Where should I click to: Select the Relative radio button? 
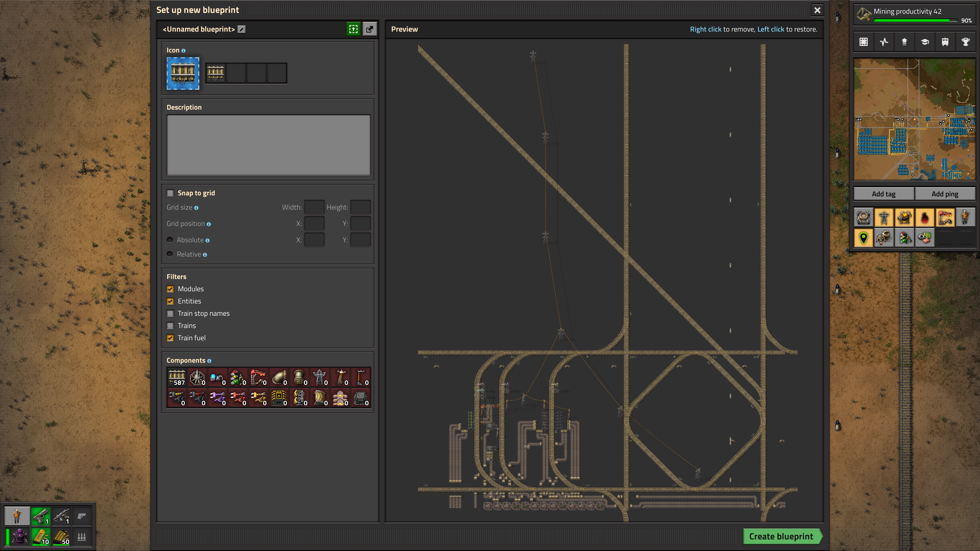pos(170,254)
